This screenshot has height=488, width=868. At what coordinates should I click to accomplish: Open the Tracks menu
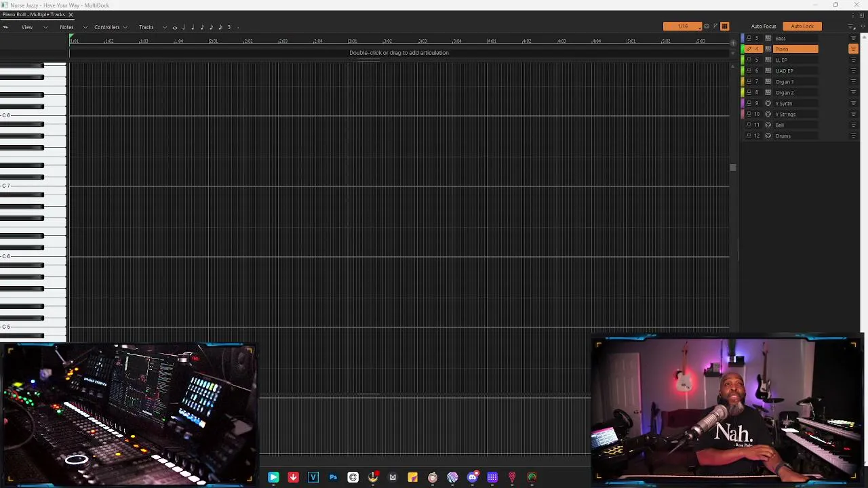click(146, 27)
